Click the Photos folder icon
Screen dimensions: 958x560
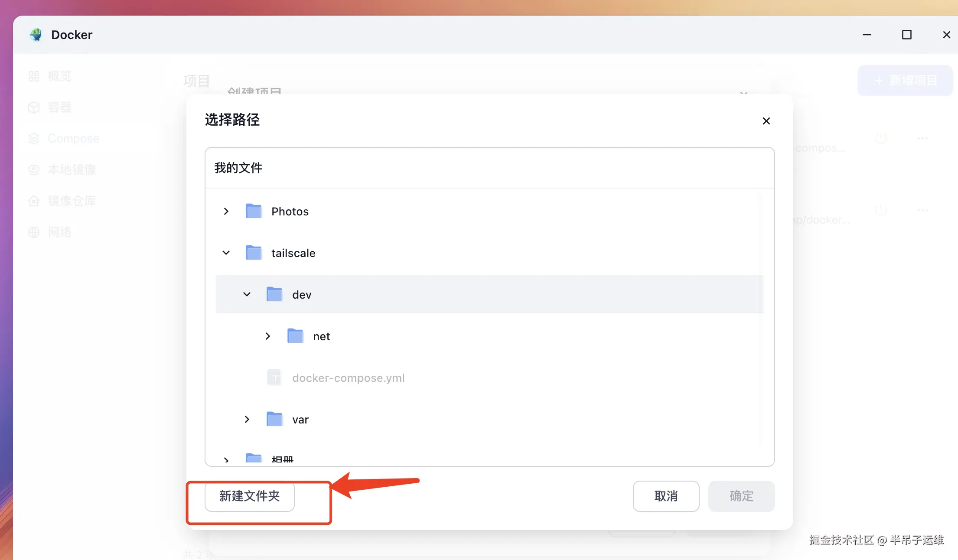click(x=254, y=211)
